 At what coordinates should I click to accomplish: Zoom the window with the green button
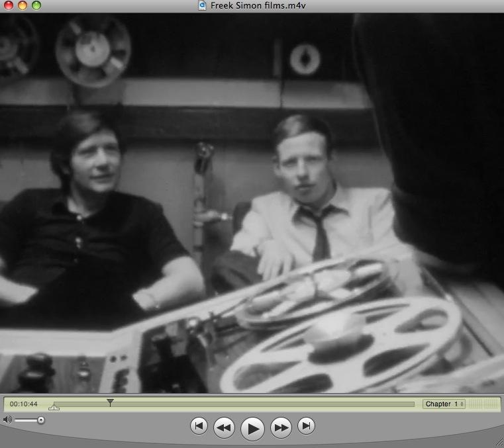36,5
